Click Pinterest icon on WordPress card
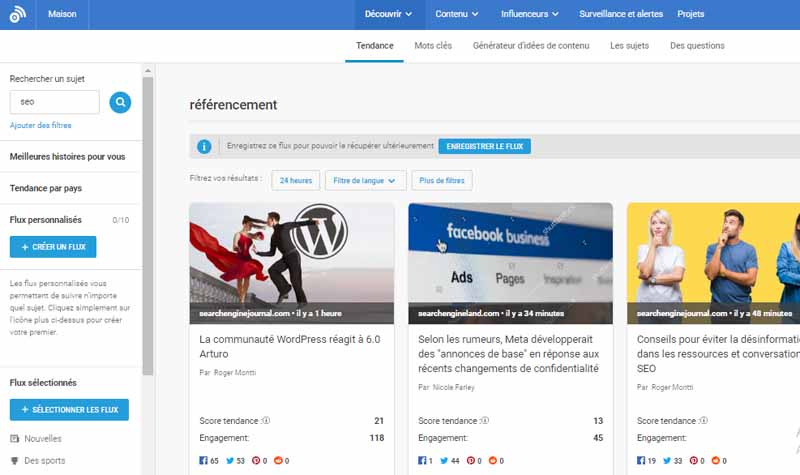Viewport: 800px width, 475px height. pos(256,460)
